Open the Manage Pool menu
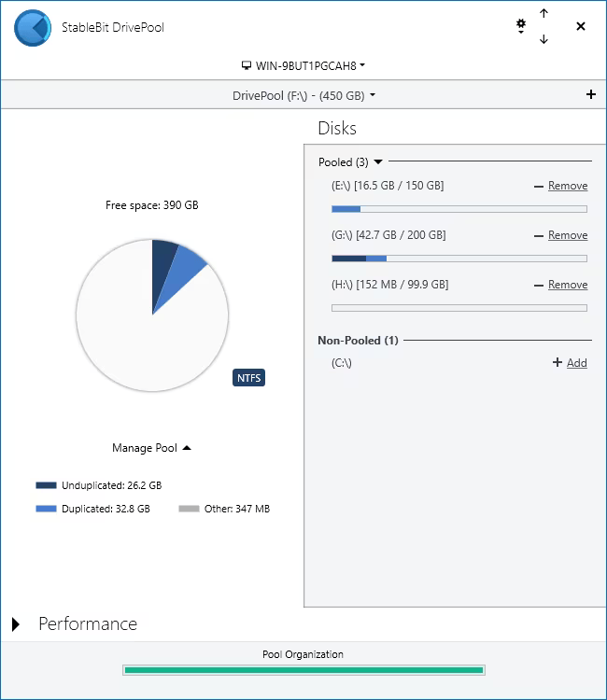607x700 pixels. 151,448
